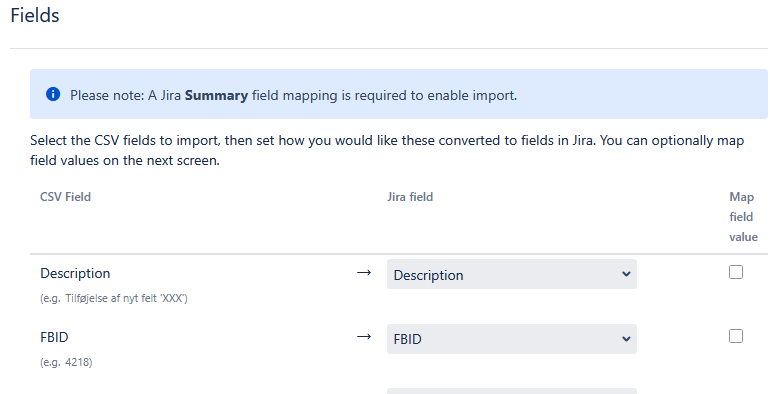Viewport: 770px width, 394px height.
Task: Click the blue info icon in the notice
Action: [x=53, y=94]
